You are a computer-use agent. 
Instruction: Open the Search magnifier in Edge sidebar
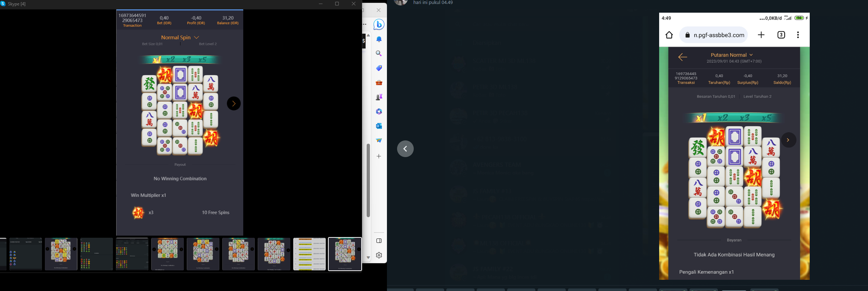click(x=379, y=54)
